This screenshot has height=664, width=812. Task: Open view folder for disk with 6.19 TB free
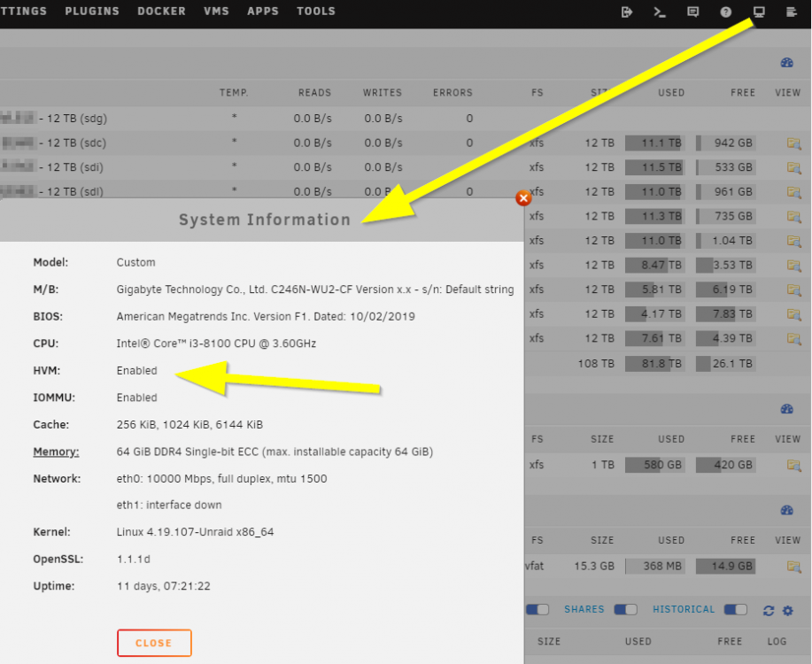tap(794, 290)
